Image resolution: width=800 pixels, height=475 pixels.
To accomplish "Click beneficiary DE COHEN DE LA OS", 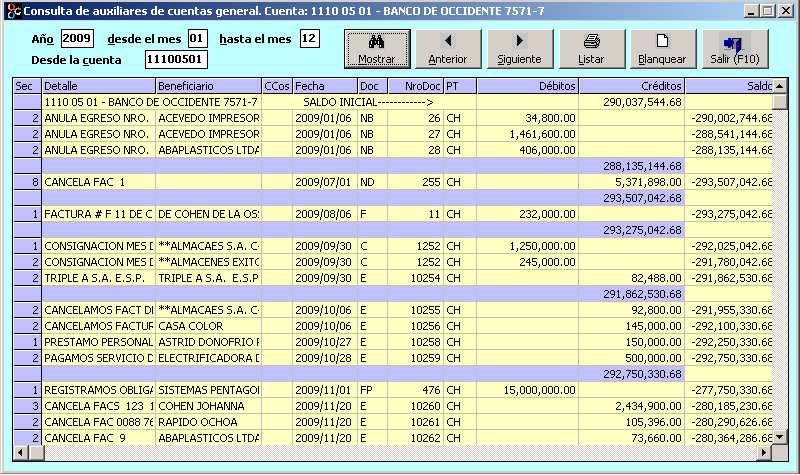I will coord(208,214).
